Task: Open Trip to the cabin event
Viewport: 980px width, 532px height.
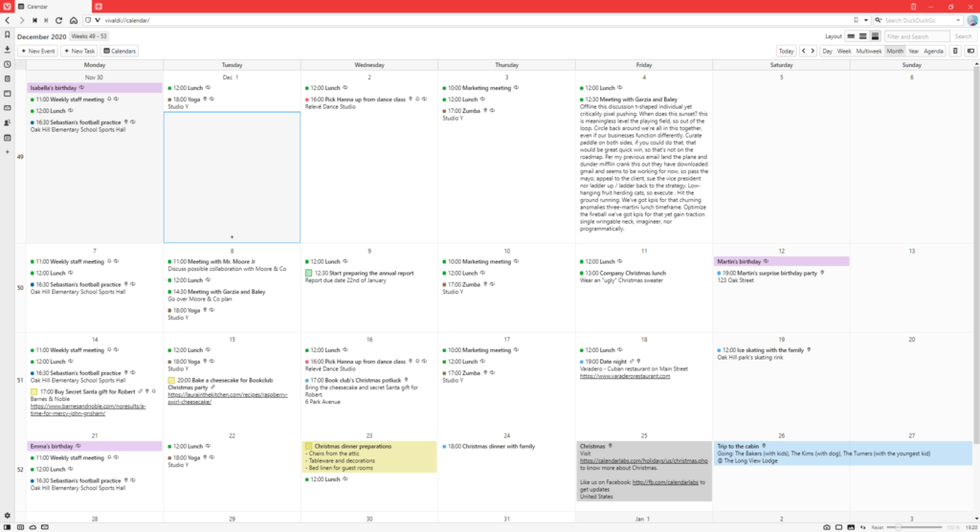Action: [x=843, y=454]
